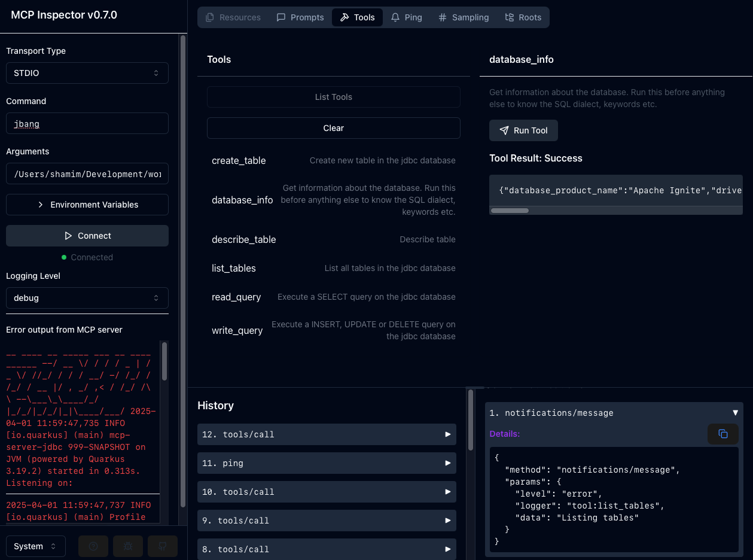Open the Logging Level debug dropdown
The image size is (753, 560).
tap(87, 298)
